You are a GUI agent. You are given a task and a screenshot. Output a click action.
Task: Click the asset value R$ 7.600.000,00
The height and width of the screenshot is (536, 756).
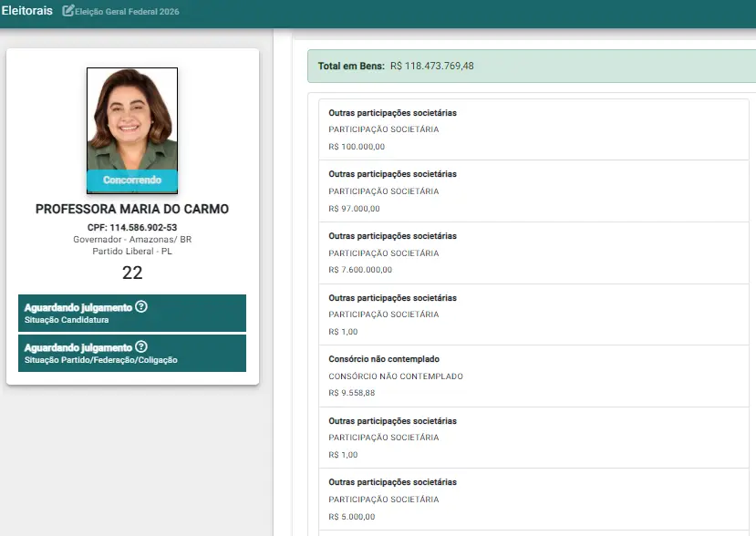[x=360, y=270]
